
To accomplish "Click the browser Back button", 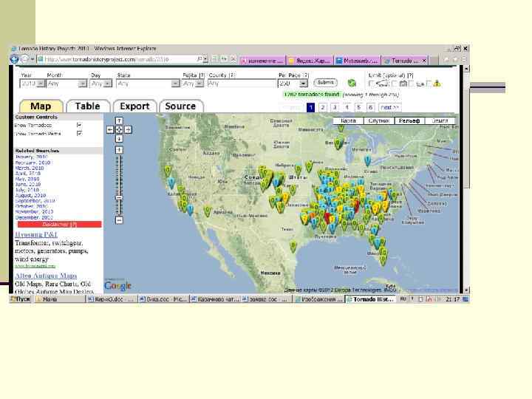I will 14,59.
